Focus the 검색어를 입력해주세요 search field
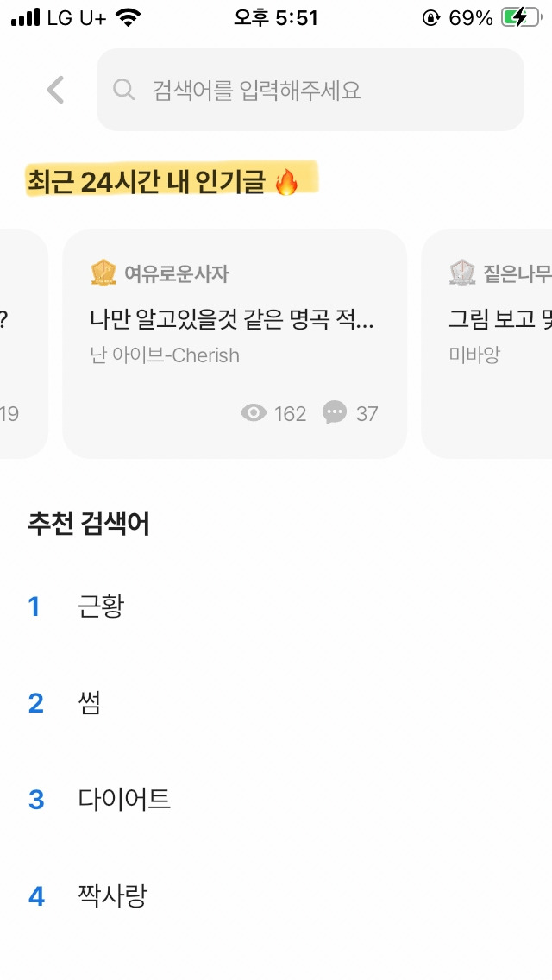552x980 pixels. 310,90
